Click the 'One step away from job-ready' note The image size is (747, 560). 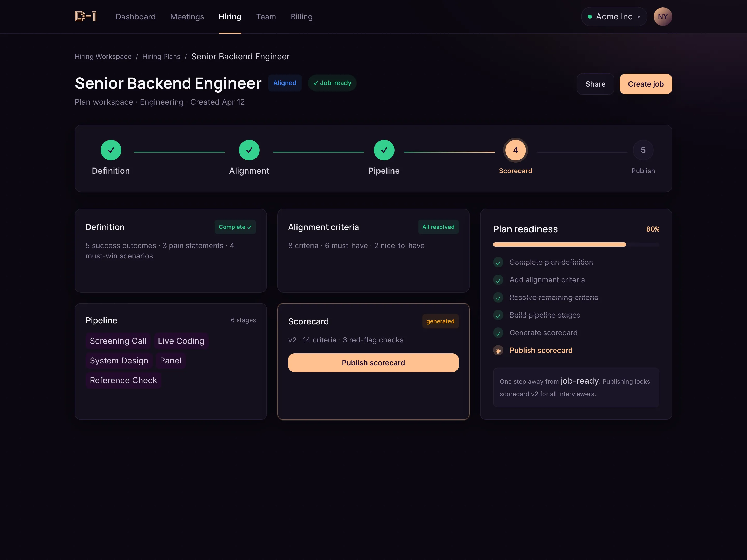tap(576, 387)
